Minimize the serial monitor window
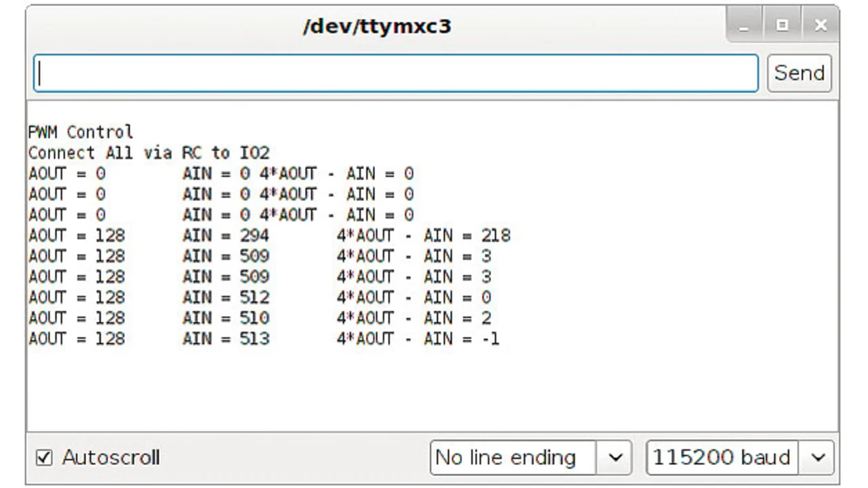The image size is (868, 488). pyautogui.click(x=745, y=26)
